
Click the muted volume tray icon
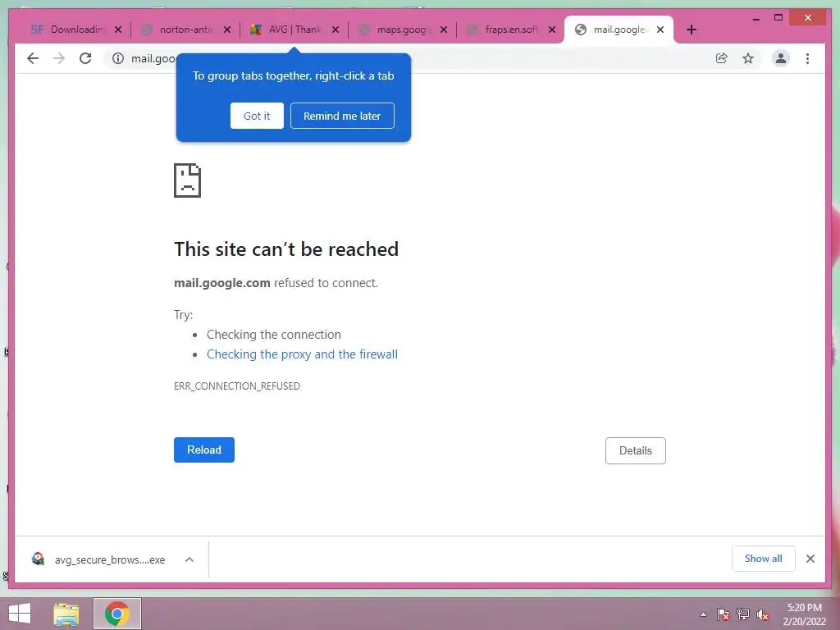(x=763, y=614)
